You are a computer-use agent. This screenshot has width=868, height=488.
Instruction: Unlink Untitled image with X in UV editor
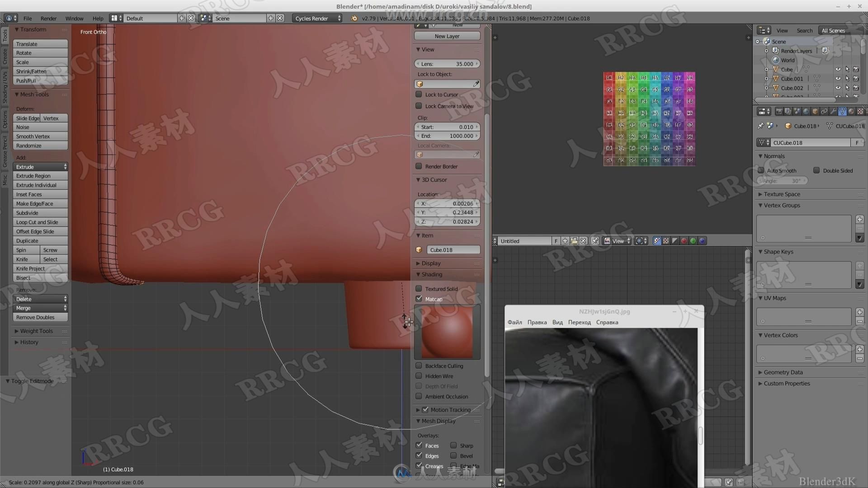click(x=584, y=241)
